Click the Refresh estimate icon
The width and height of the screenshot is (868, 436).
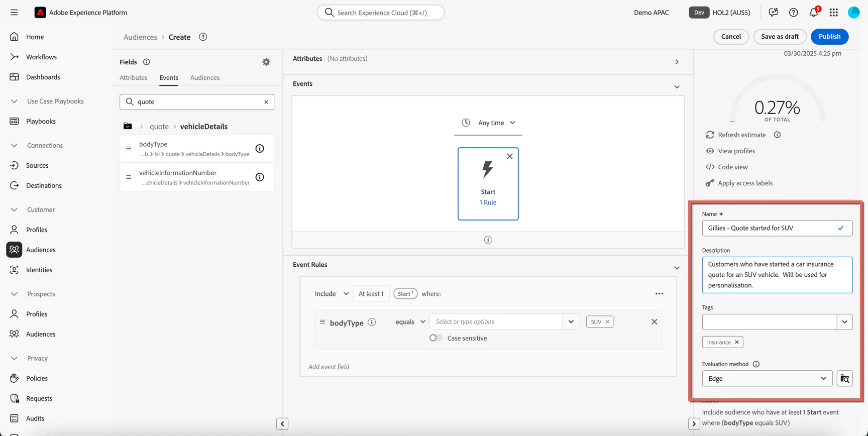click(710, 135)
